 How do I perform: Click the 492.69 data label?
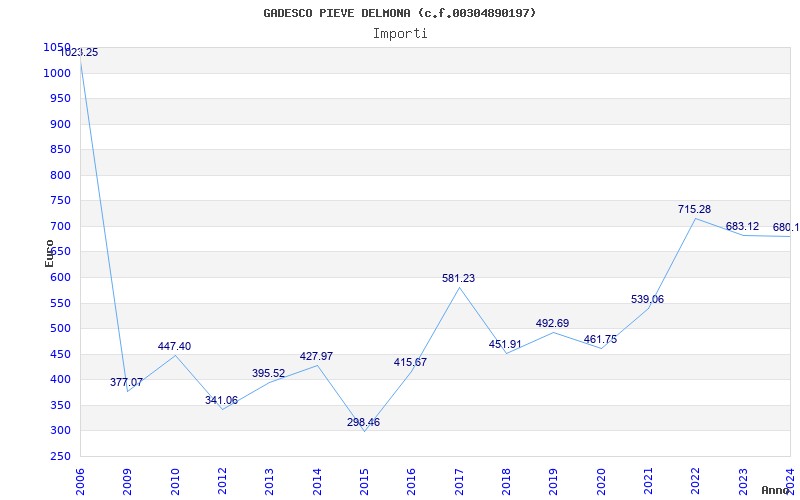552,323
